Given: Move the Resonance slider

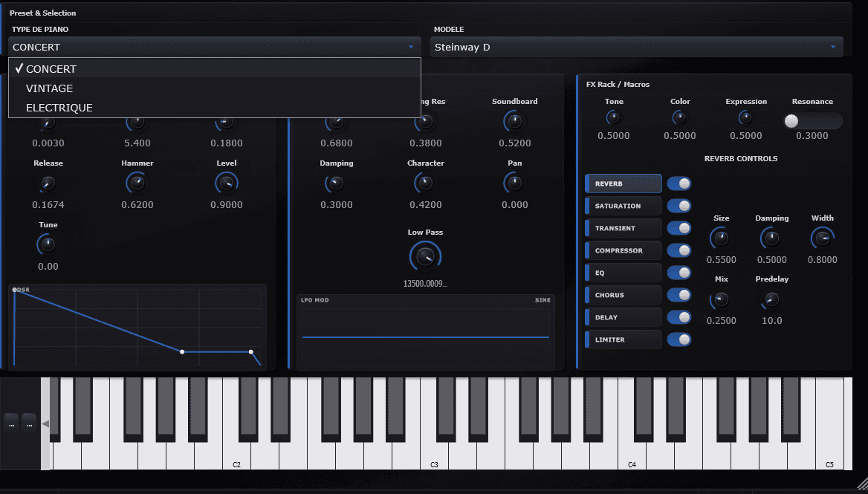Looking at the screenshot, I should coord(791,120).
